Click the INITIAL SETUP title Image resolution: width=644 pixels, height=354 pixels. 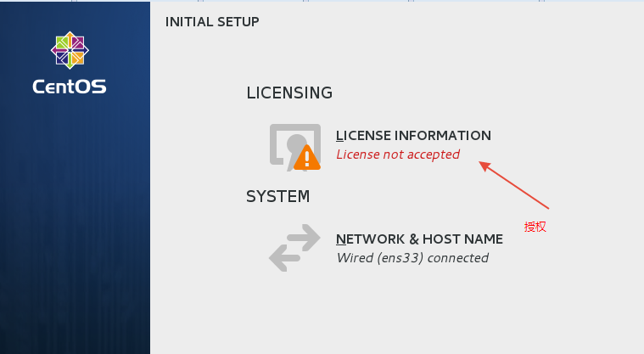(x=212, y=22)
